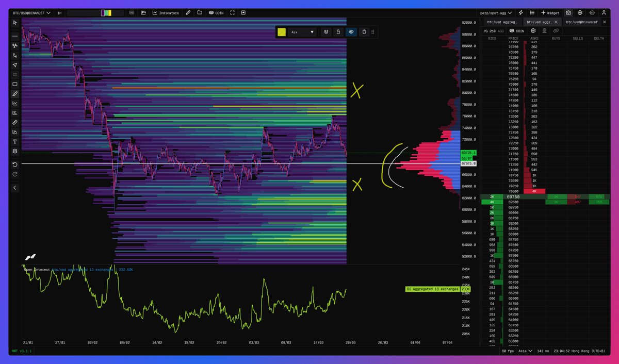The height and width of the screenshot is (364, 619).
Task: Open the BTC/USD@BINANCEF symbol selector
Action: point(31,12)
